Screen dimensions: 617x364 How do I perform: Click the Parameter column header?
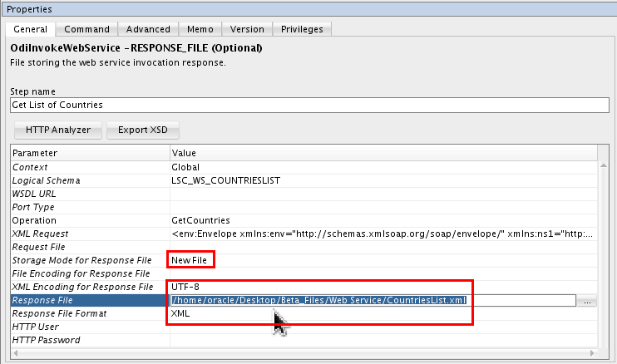click(90, 153)
